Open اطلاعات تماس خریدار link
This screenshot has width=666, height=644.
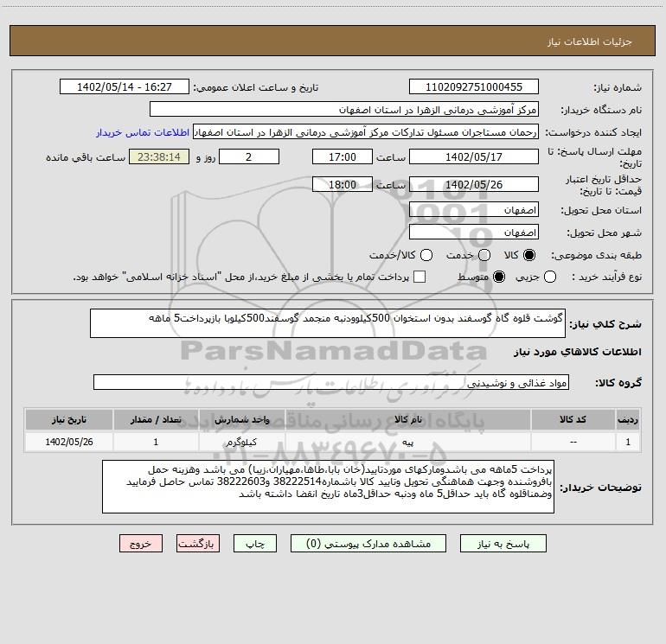pyautogui.click(x=143, y=132)
